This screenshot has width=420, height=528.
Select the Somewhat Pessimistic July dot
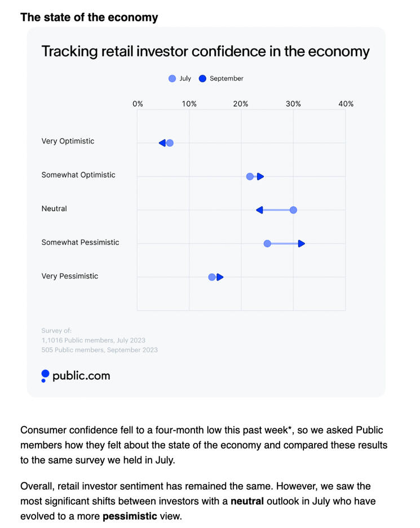pos(267,243)
